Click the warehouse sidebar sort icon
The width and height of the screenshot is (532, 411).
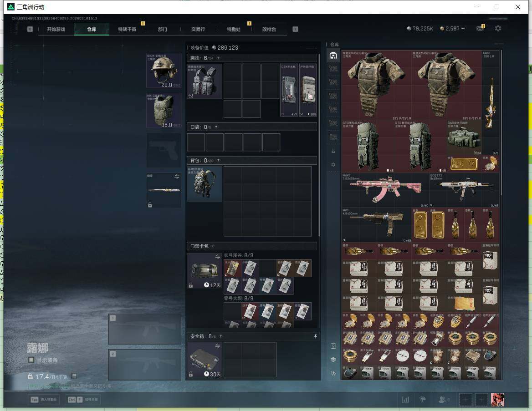tap(333, 373)
